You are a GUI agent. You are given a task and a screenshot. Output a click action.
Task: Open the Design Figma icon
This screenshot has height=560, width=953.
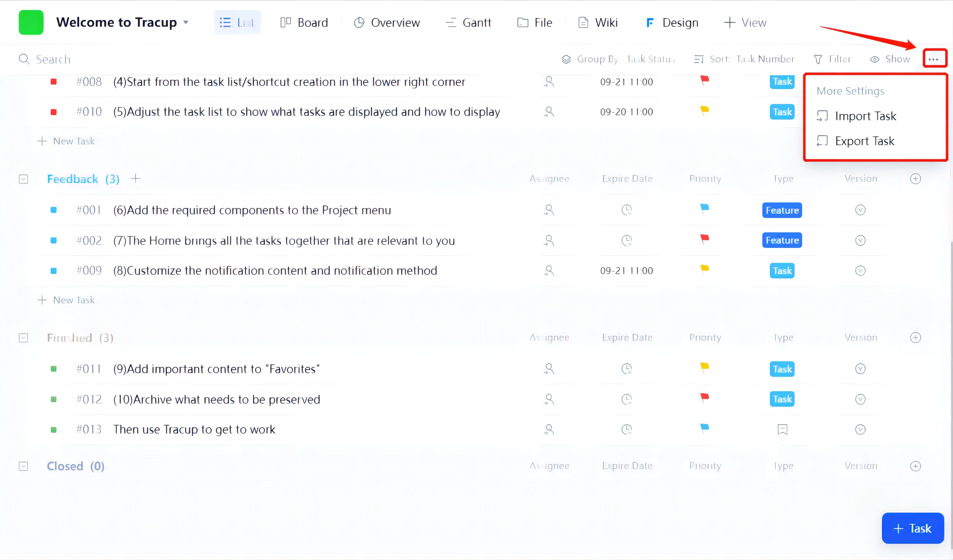[649, 22]
